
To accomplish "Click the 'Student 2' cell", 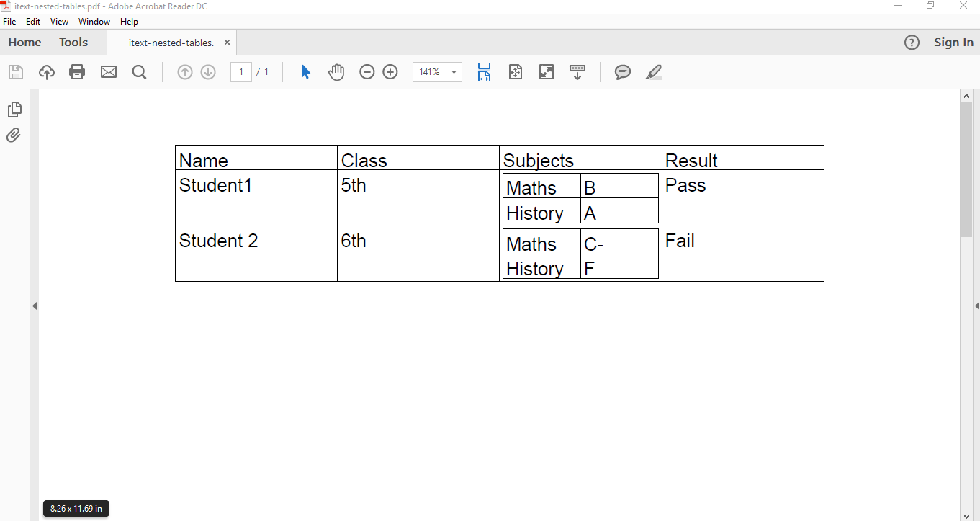I will pos(256,254).
